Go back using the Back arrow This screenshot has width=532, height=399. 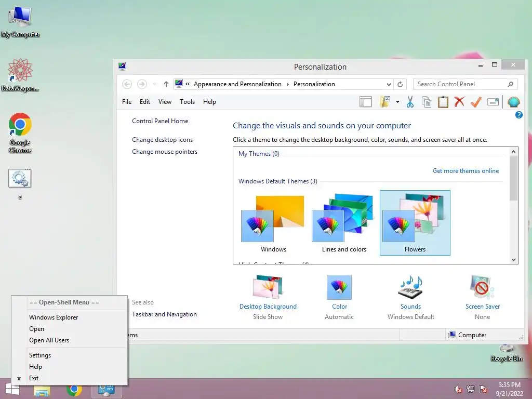tap(127, 84)
